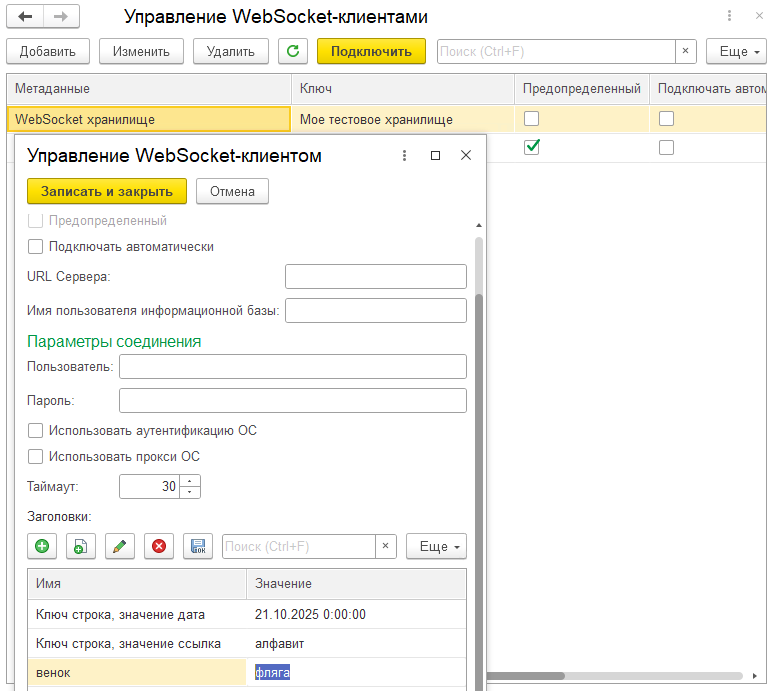
Task: Refresh the WebSocket clients list
Action: 292,51
